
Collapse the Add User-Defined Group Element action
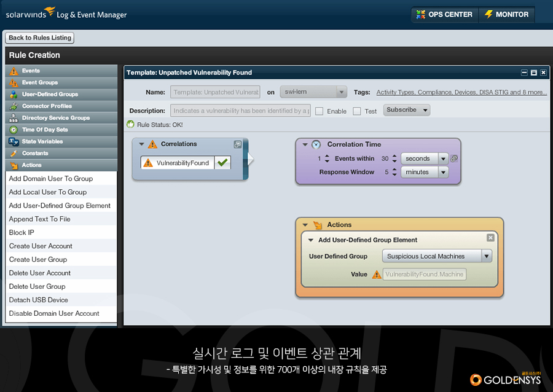pos(311,240)
